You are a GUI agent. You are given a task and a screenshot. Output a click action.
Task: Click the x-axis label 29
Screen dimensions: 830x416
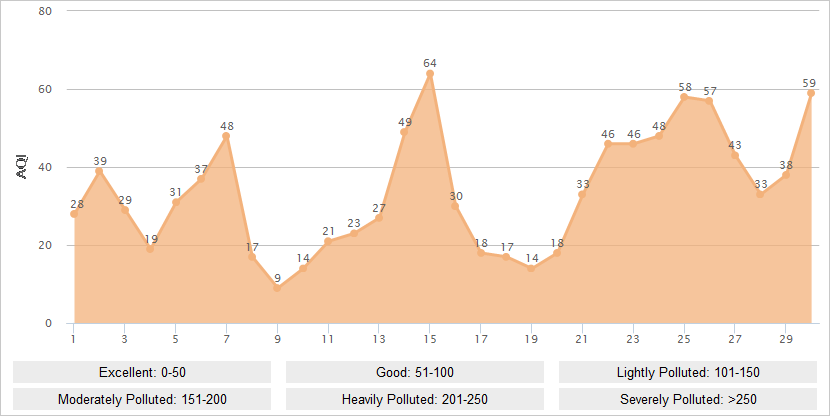pyautogui.click(x=786, y=339)
